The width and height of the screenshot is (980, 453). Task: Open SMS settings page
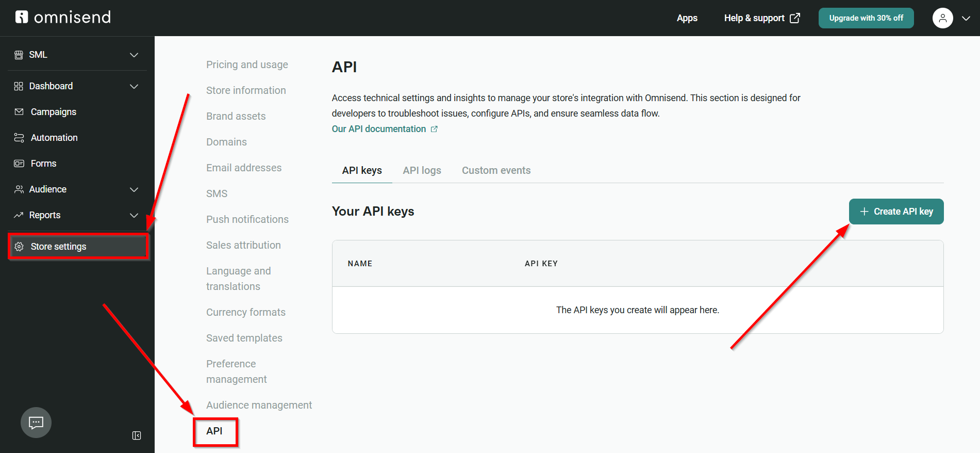pos(217,193)
